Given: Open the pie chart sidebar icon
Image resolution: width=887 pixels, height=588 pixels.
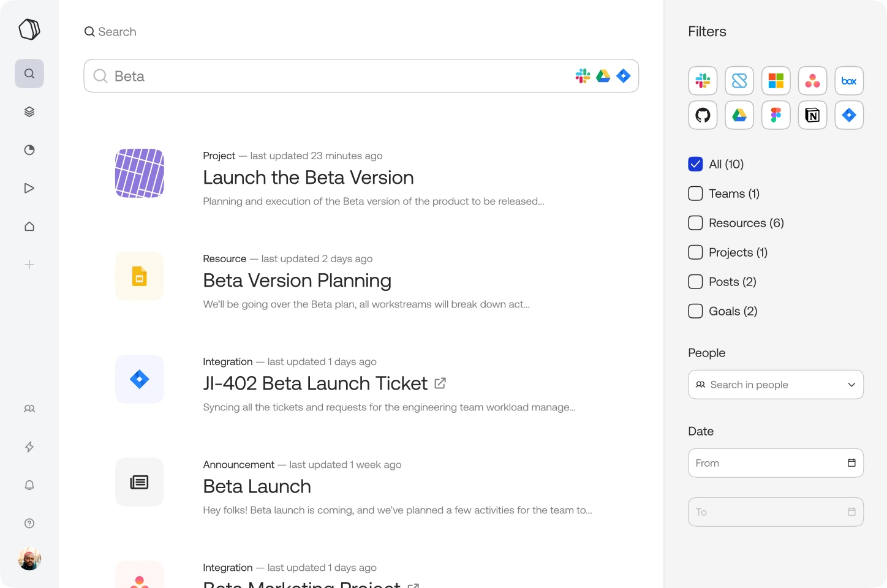Looking at the screenshot, I should (x=29, y=150).
